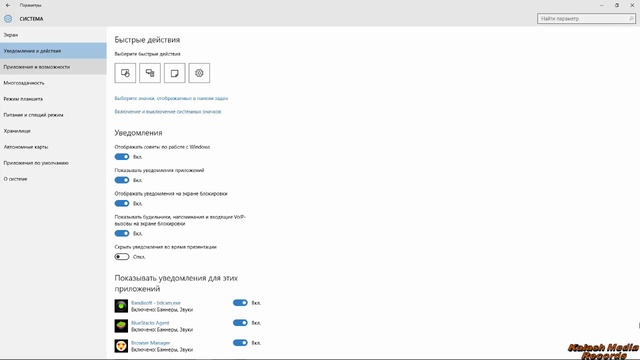Toggle Browser Manager notifications switch
This screenshot has width=640, height=360.
pos(240,343)
